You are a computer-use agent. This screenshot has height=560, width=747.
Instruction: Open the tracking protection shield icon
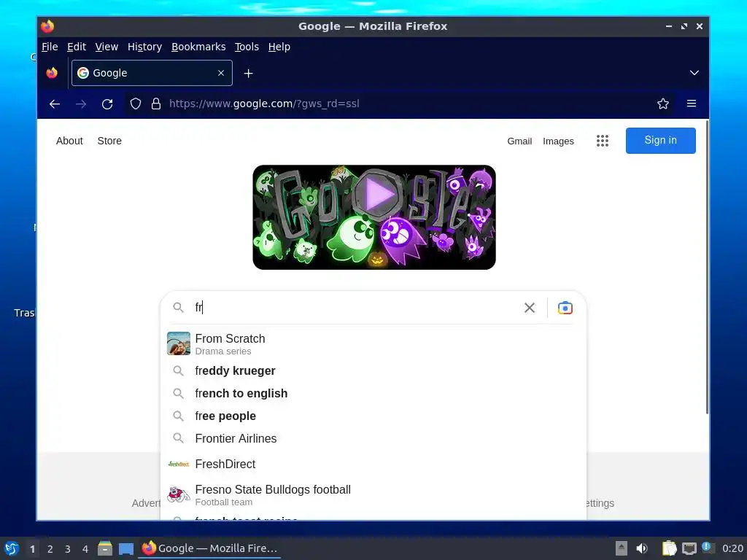pos(136,104)
